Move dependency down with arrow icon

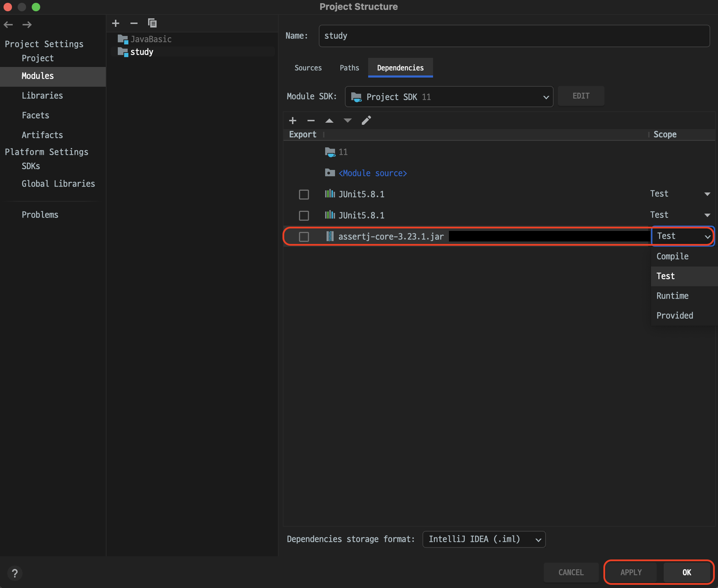347,121
